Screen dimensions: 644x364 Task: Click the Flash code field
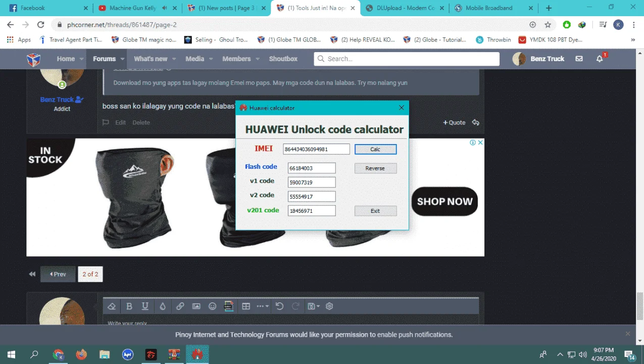coord(312,168)
